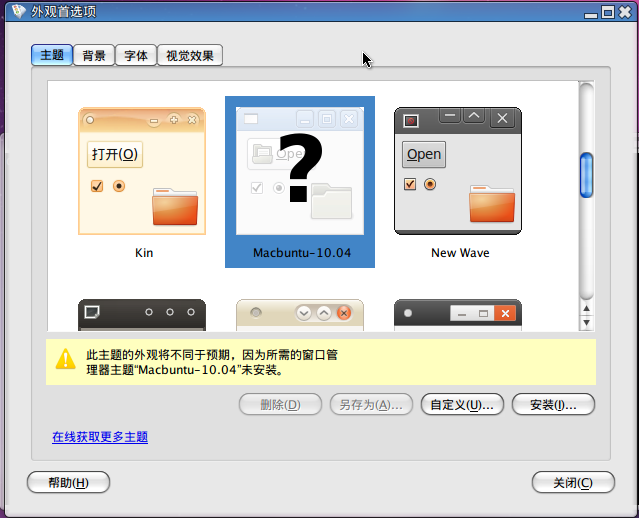Click the Kin label text
639x518 pixels.
(x=144, y=253)
